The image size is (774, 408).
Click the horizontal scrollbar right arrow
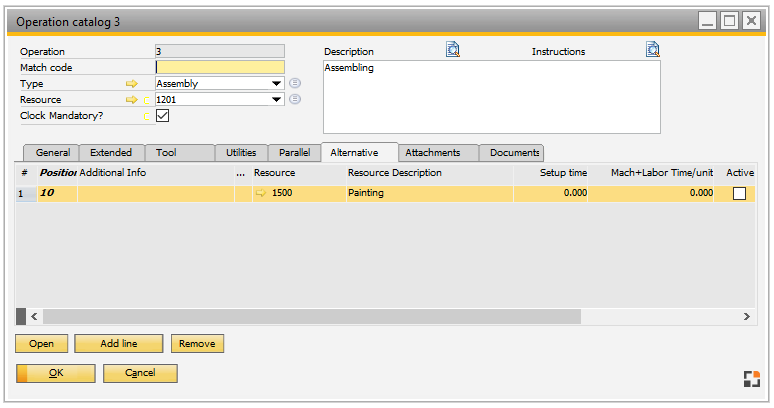[x=746, y=316]
